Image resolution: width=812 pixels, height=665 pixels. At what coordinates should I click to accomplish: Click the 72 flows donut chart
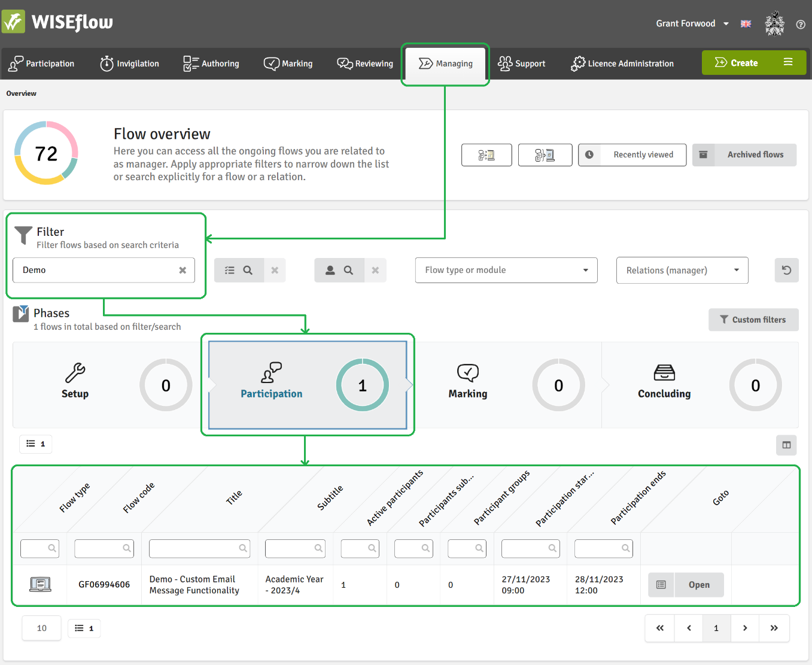46,153
